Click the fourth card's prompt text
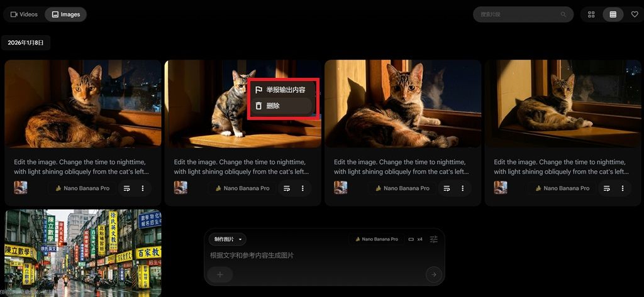 pyautogui.click(x=562, y=167)
